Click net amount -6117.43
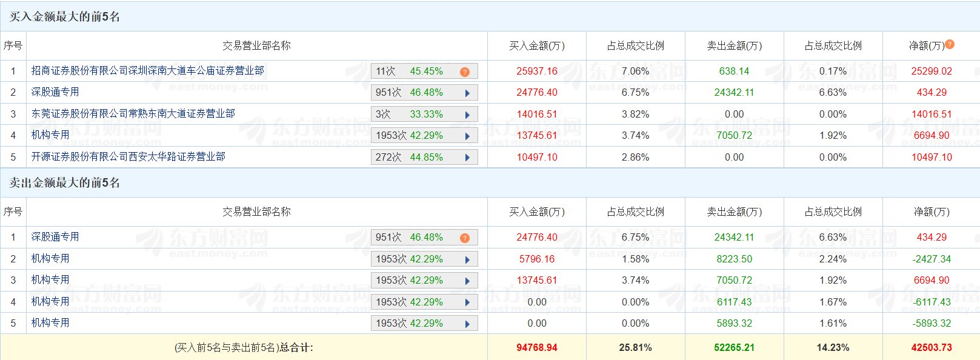The width and height of the screenshot is (980, 360). (x=932, y=302)
